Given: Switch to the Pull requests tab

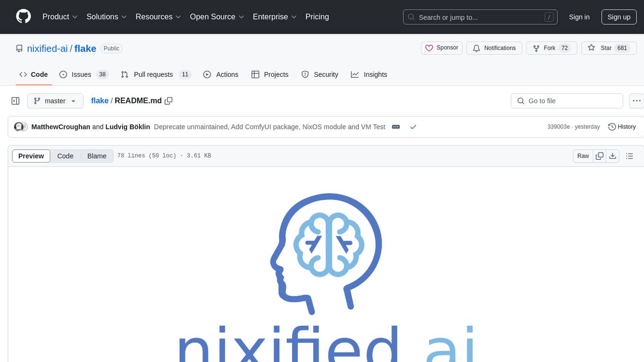Looking at the screenshot, I should pyautogui.click(x=155, y=74).
